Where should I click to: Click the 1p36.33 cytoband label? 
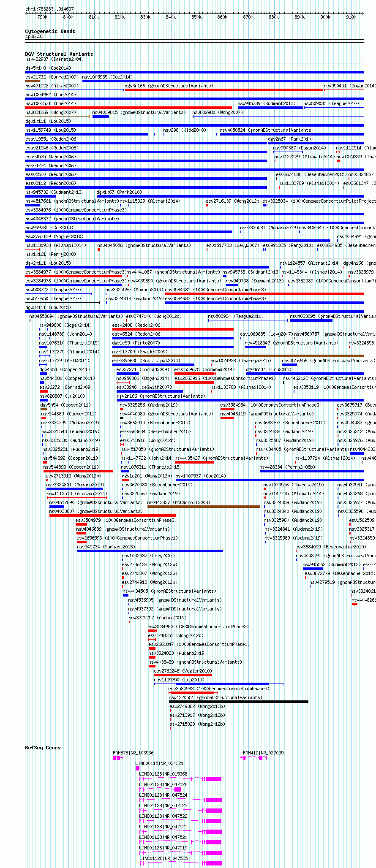tap(34, 36)
